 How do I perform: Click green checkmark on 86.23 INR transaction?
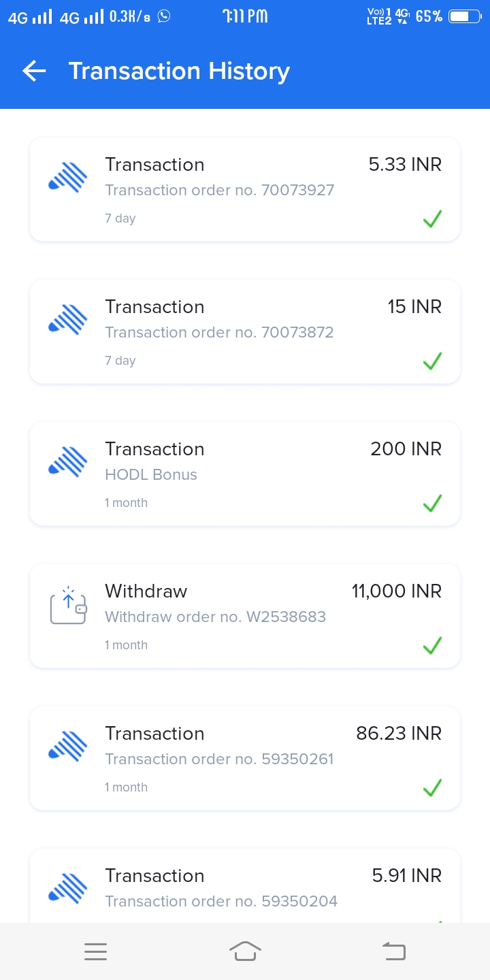(x=432, y=787)
